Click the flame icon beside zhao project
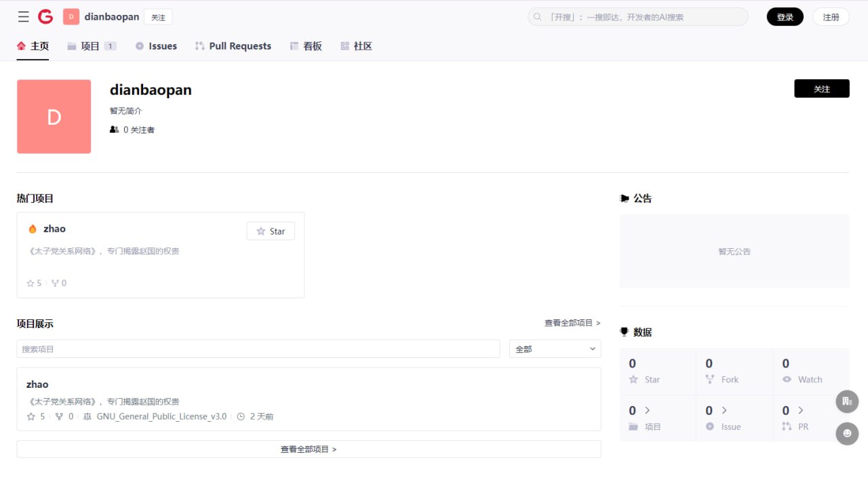The image size is (868, 478). (32, 228)
